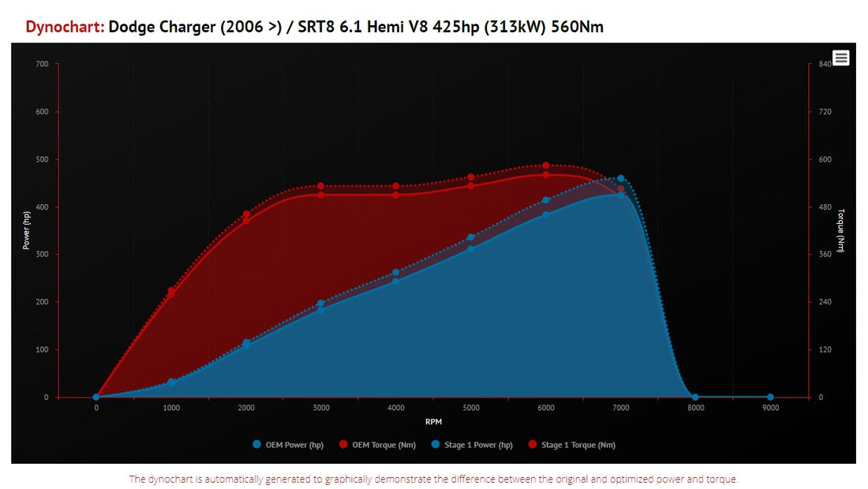868x489 pixels.
Task: Click the 700 label on the power axis
Action: click(42, 64)
